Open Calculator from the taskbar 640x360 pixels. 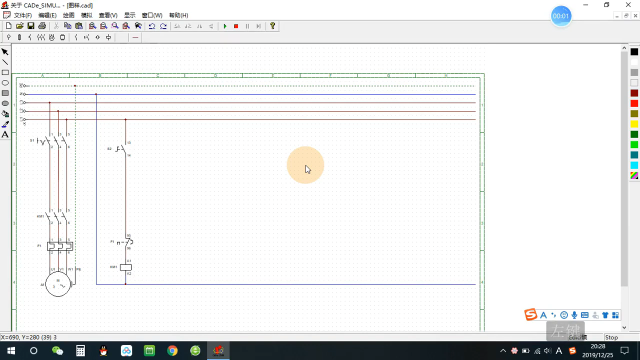[80, 351]
